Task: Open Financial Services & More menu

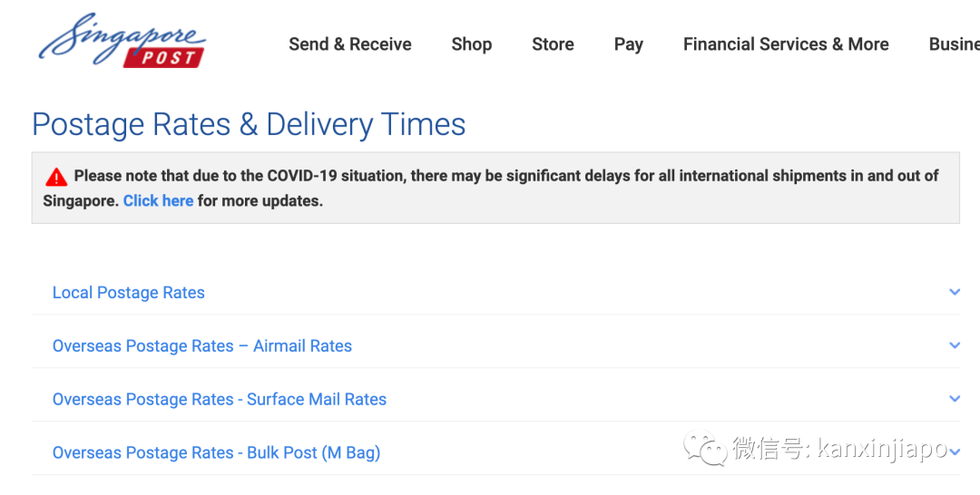Action: (786, 44)
